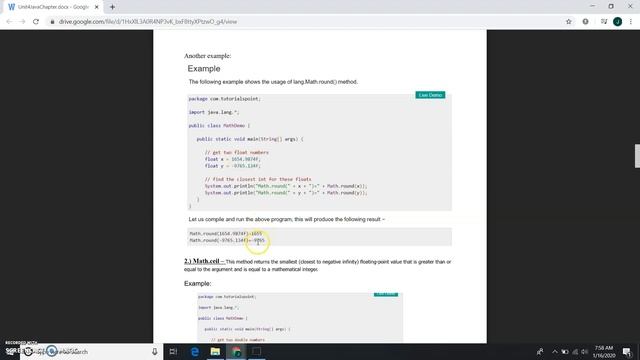Open the People icon in taskbar

click(540, 351)
